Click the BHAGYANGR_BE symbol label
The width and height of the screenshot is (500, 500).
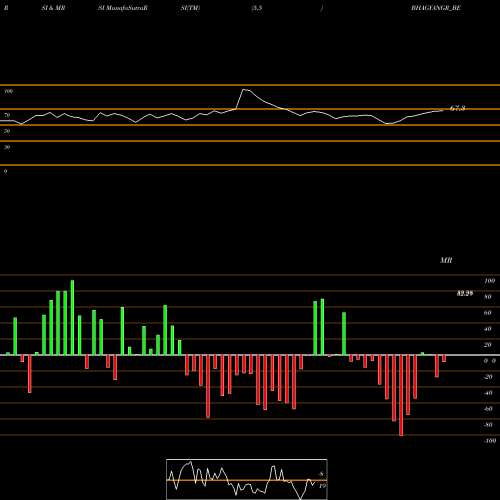(436, 8)
